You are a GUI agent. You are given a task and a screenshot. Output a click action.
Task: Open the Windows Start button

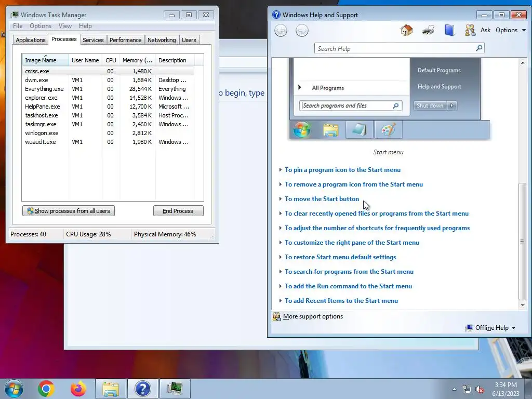tap(14, 389)
